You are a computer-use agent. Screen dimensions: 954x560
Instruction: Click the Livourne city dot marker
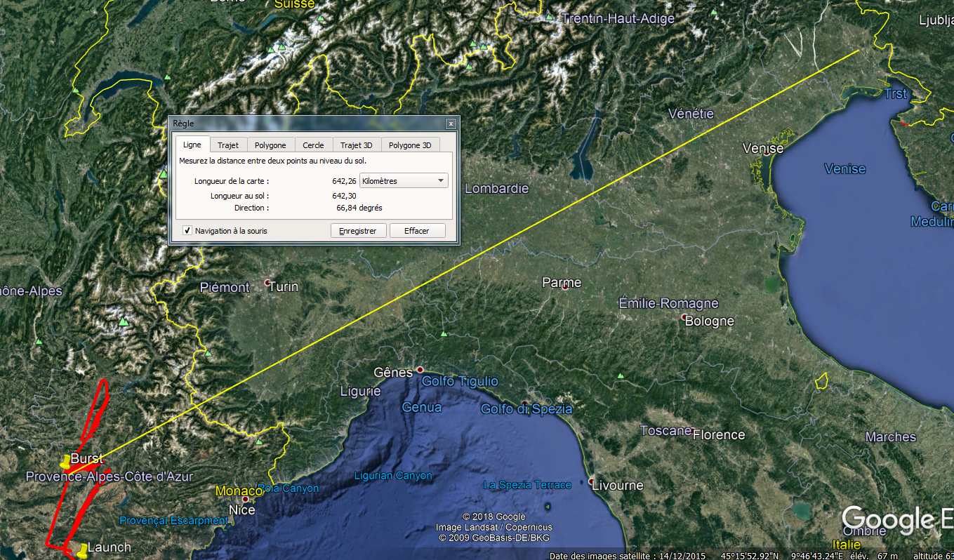593,482
